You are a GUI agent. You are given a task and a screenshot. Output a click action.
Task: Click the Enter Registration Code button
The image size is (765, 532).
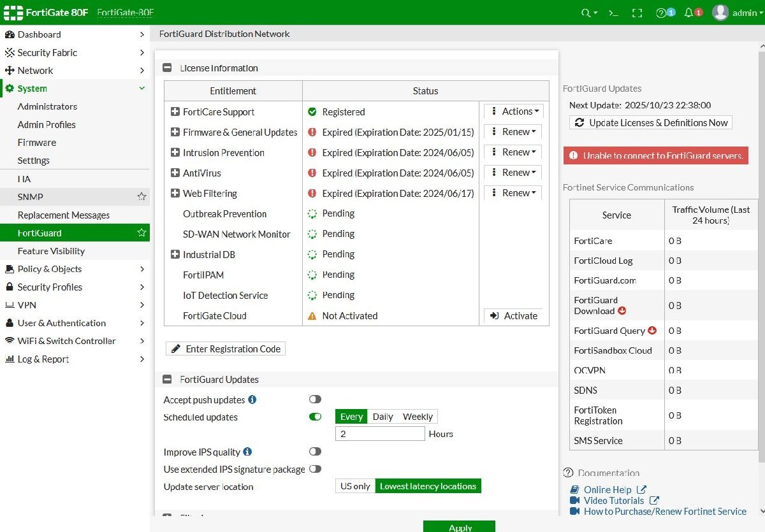click(x=226, y=349)
